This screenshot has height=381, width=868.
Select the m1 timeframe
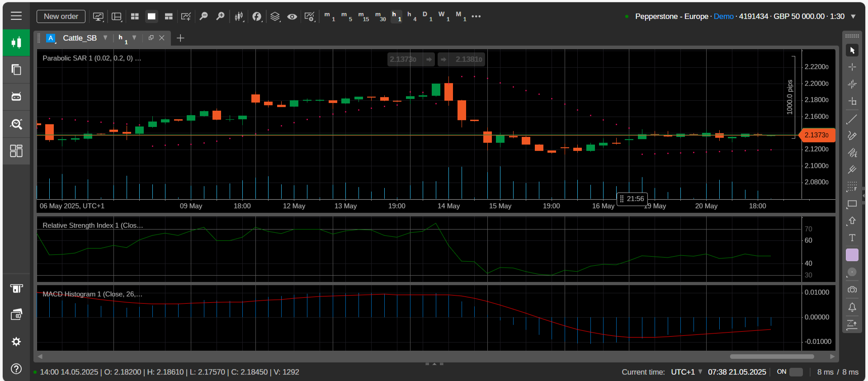coord(330,16)
